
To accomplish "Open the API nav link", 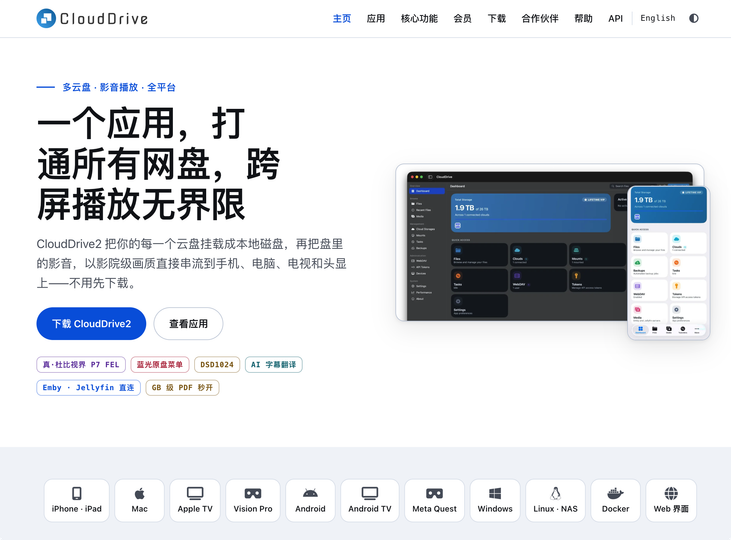I will pos(615,19).
